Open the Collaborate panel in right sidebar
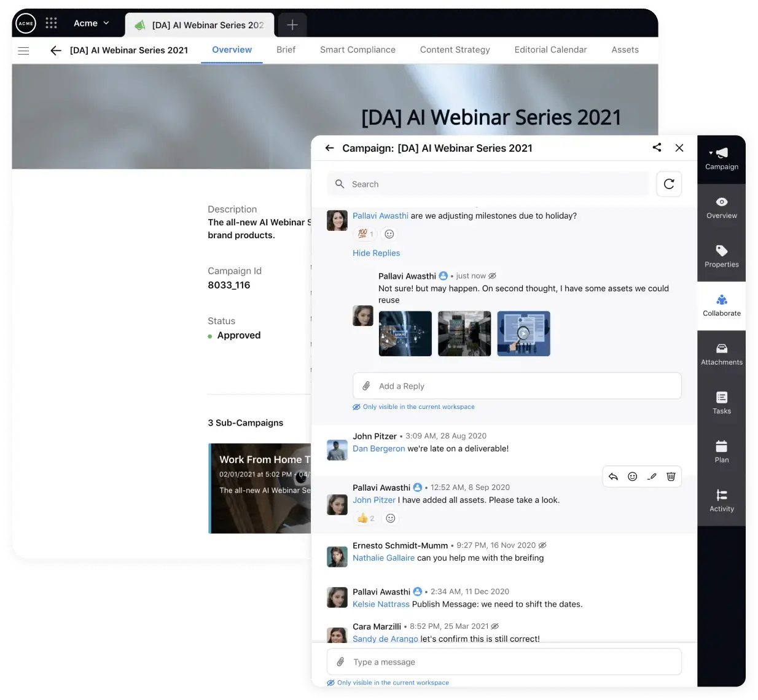The width and height of the screenshot is (758, 700). click(x=721, y=306)
